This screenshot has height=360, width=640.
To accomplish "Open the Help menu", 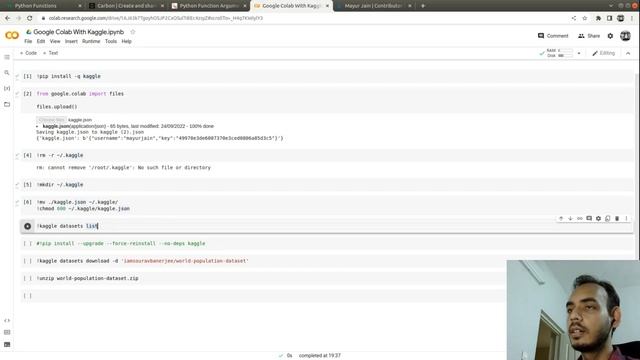I will click(x=127, y=41).
